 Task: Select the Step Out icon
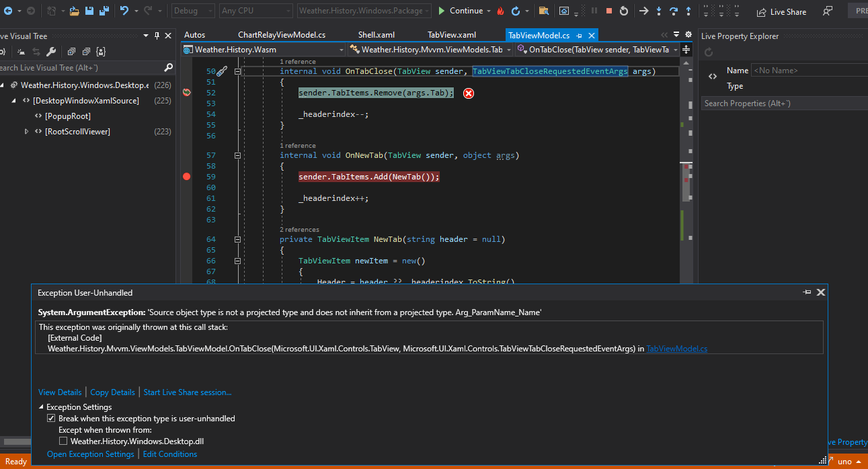[x=688, y=11]
